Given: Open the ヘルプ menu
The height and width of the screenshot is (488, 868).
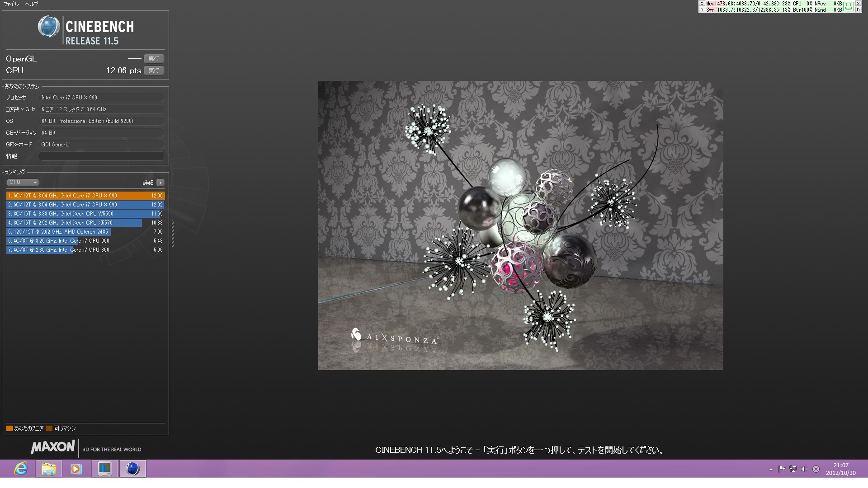Looking at the screenshot, I should pos(32,4).
